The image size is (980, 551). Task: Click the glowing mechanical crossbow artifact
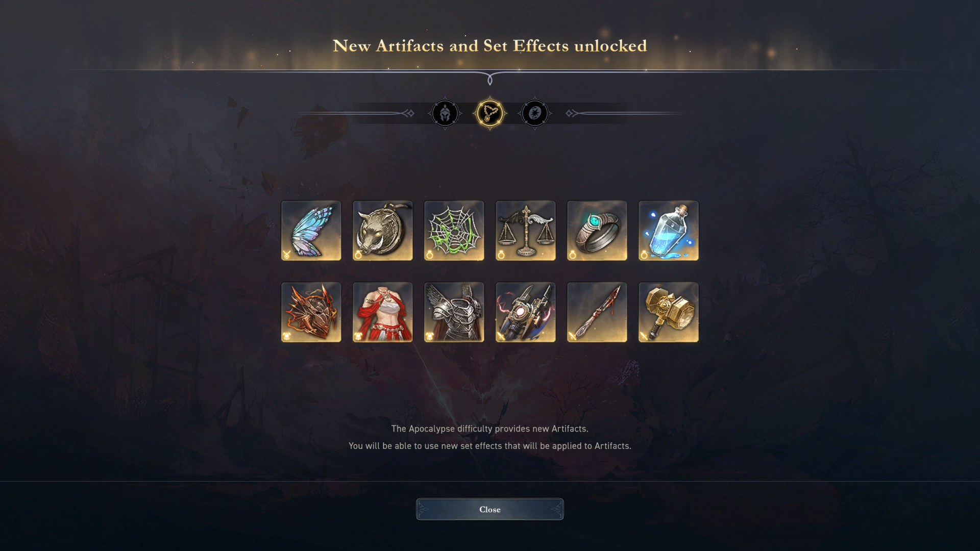coord(525,312)
